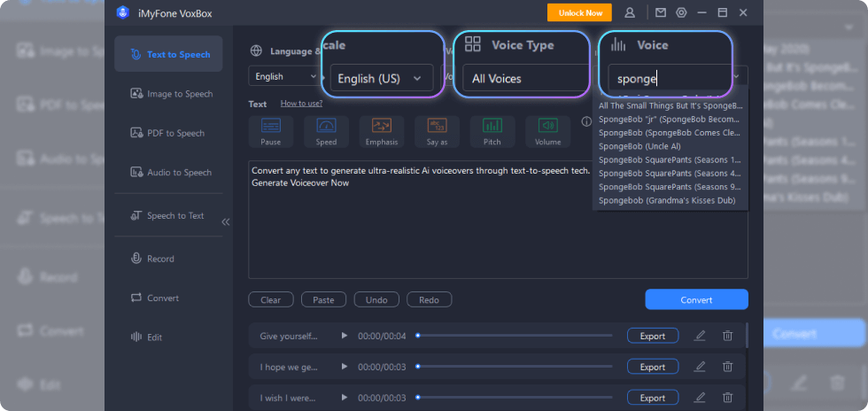Delete the 'Give yourself...' clip
This screenshot has height=411, width=868.
[728, 336]
